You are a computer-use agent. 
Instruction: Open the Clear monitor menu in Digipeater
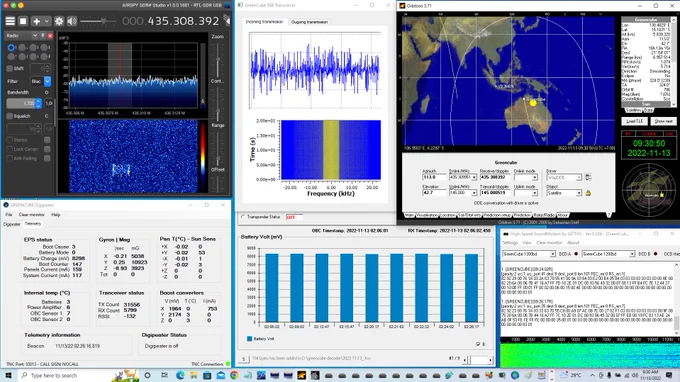click(32, 215)
